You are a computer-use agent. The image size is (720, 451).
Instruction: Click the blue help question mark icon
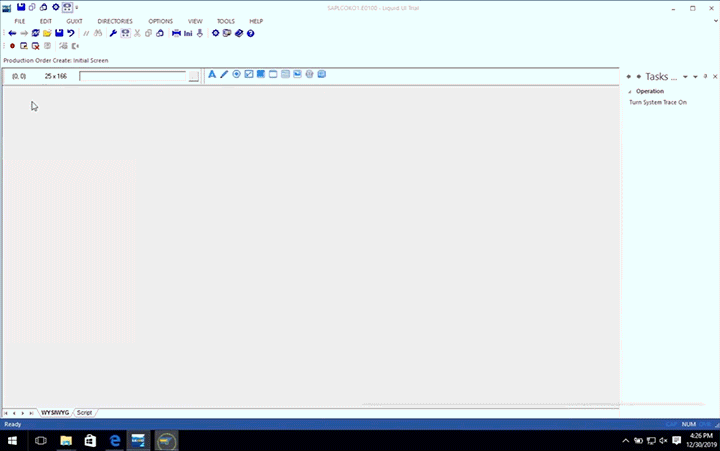point(250,33)
